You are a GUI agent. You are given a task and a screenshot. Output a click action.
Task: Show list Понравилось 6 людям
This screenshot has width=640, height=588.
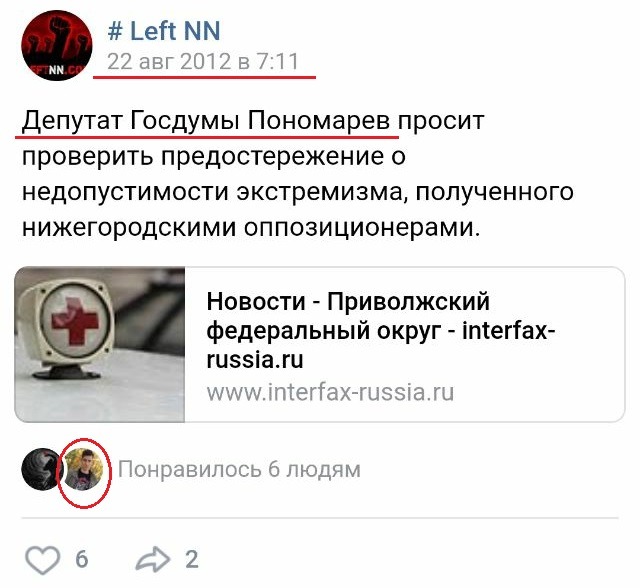pos(239,469)
